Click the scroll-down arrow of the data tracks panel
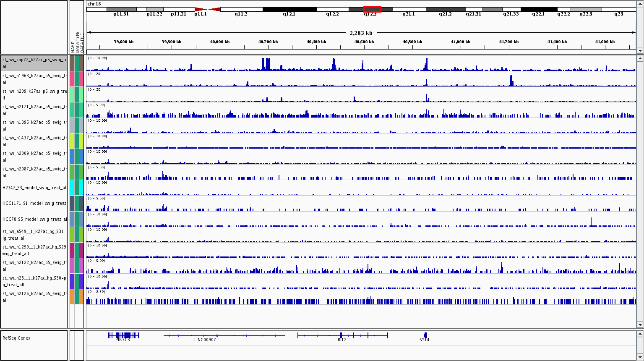Screen dimensions: 644x361 (640, 324)
